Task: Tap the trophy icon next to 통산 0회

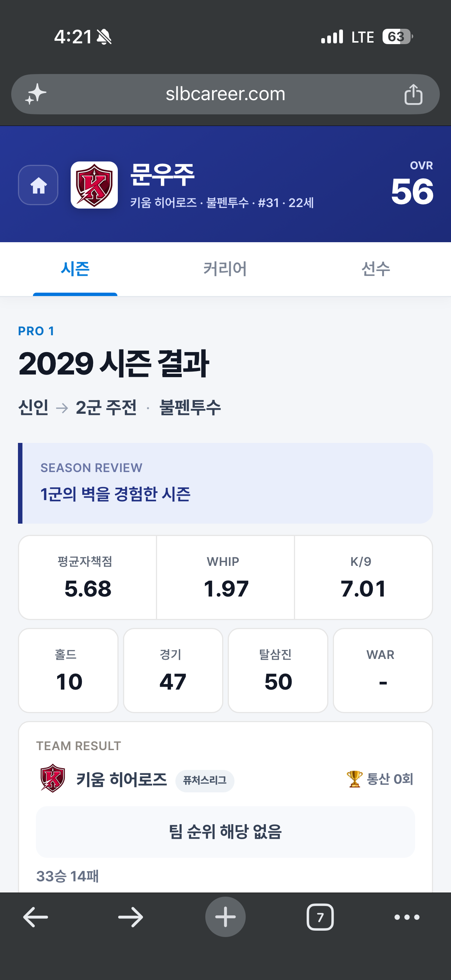Action: (x=354, y=779)
